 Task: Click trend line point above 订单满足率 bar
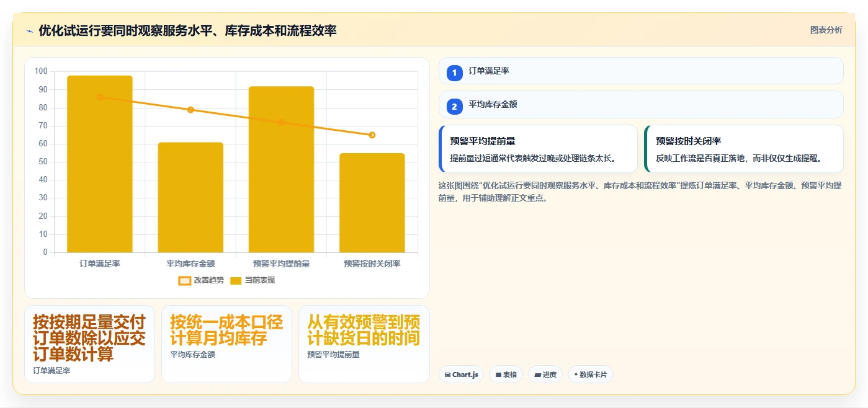tap(100, 97)
